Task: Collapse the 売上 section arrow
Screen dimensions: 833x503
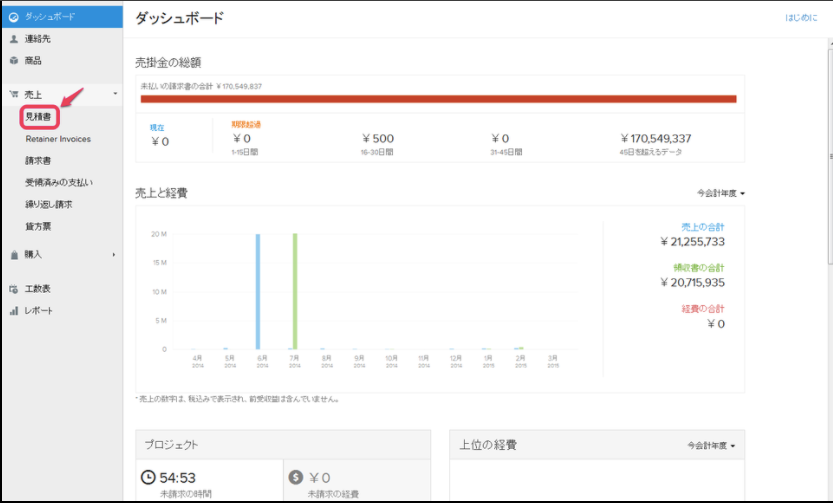Action: [x=115, y=94]
